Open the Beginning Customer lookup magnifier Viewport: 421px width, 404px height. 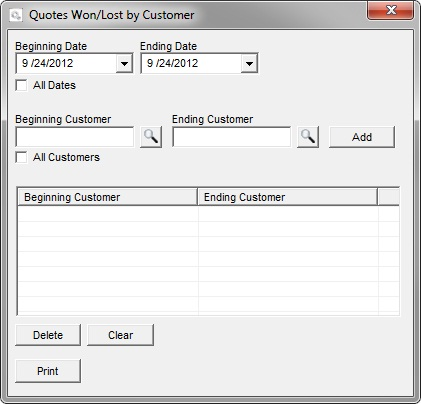tap(151, 137)
